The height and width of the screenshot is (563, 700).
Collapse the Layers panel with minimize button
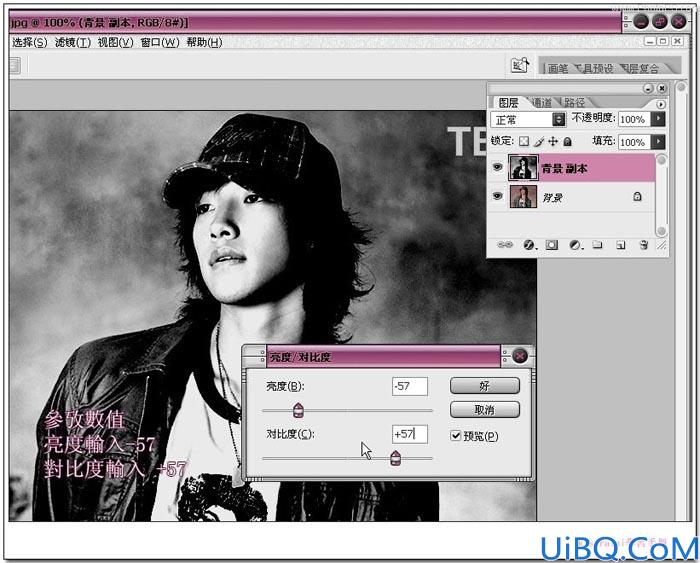tap(648, 88)
